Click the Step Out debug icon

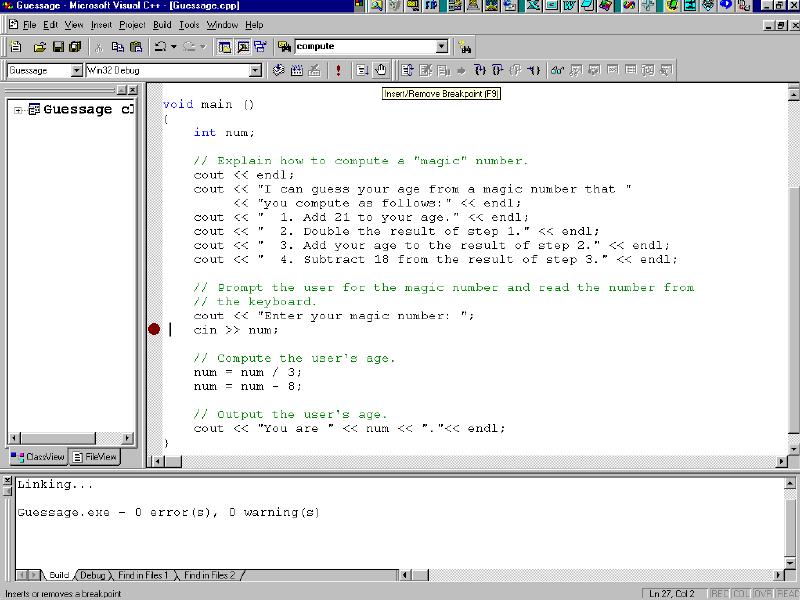click(516, 70)
